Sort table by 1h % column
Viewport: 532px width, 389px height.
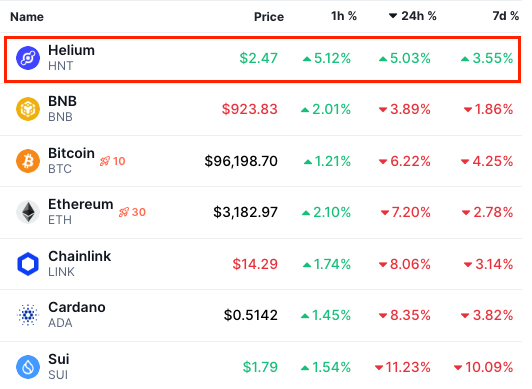pyautogui.click(x=344, y=16)
